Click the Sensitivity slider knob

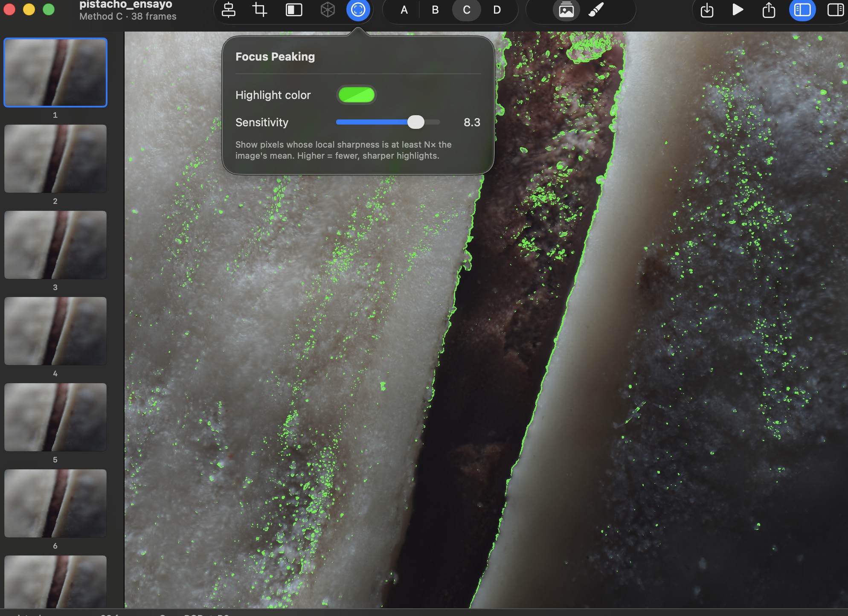click(416, 122)
